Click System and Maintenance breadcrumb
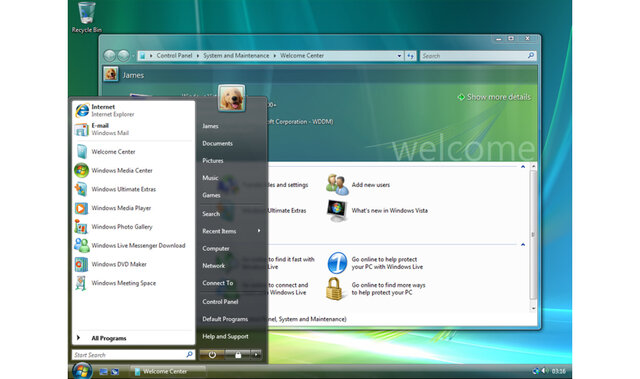Viewport: 640px width, 379px height. coord(236,55)
